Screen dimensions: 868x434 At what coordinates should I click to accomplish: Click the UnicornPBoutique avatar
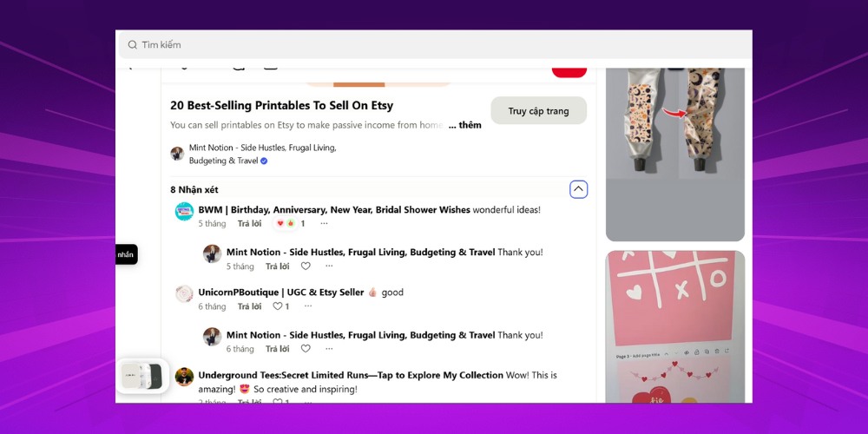click(184, 294)
